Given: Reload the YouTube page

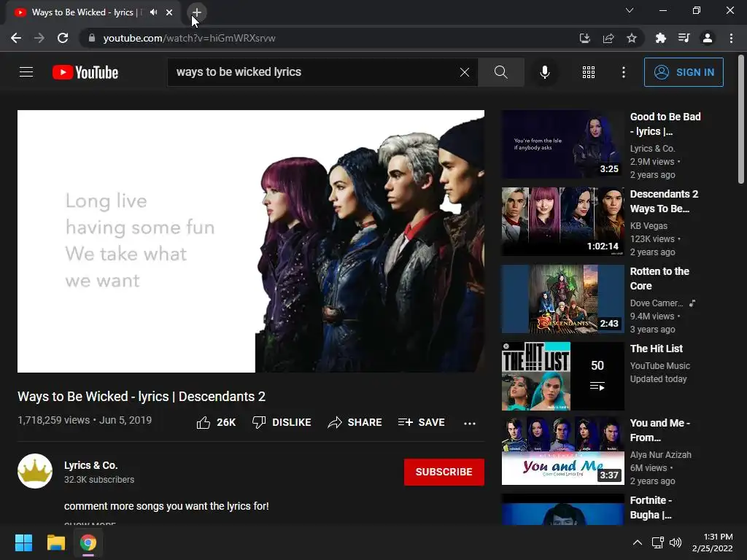Looking at the screenshot, I should pos(63,38).
